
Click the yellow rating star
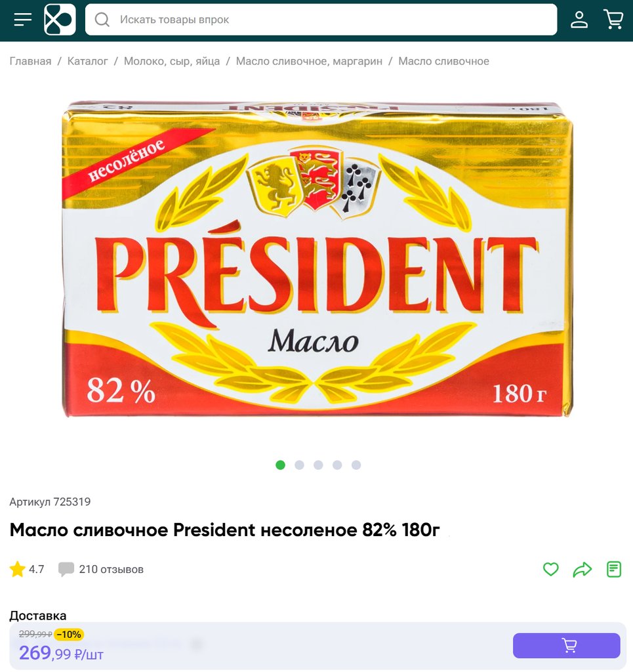tap(18, 569)
